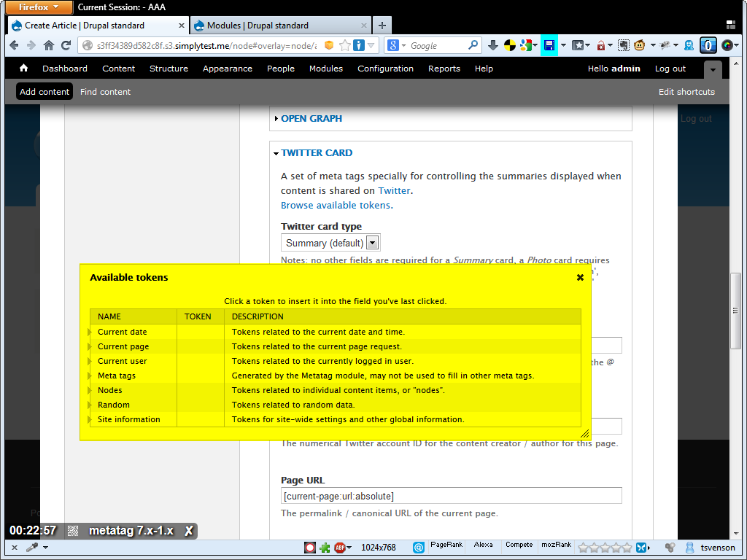Click the bookmarks star box toolbar icon

point(578,45)
